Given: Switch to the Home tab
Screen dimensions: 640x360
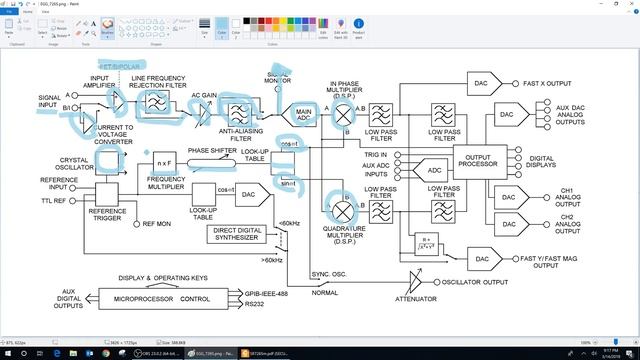Looking at the screenshot, I should 28,12.
